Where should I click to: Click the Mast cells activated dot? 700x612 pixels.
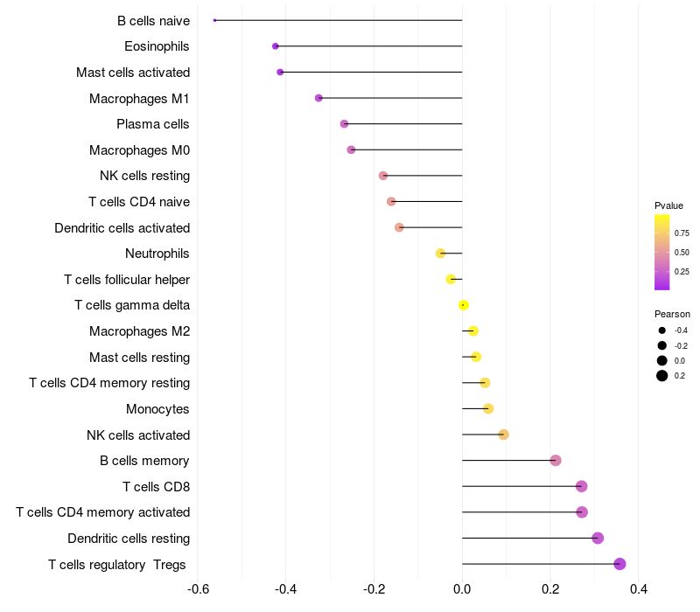[x=280, y=73]
